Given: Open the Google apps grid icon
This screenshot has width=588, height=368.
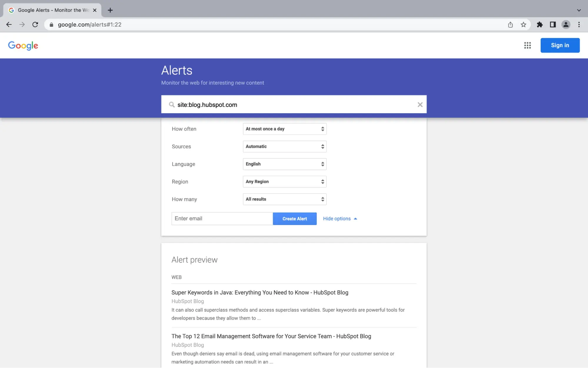Looking at the screenshot, I should coord(527,45).
